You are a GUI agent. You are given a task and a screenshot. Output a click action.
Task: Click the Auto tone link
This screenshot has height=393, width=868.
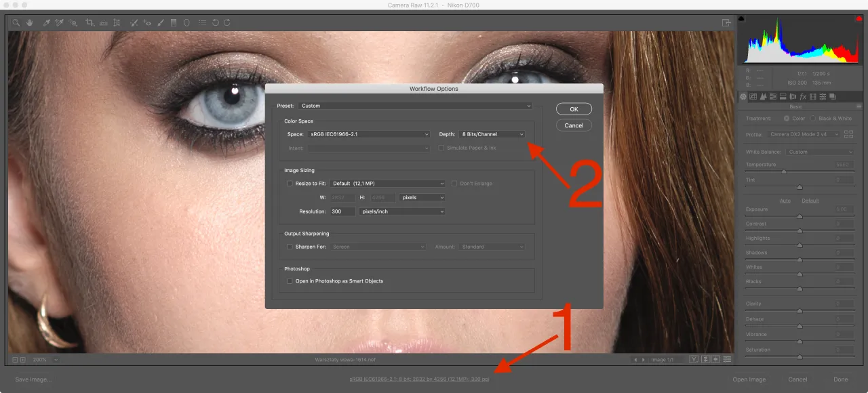coord(785,201)
